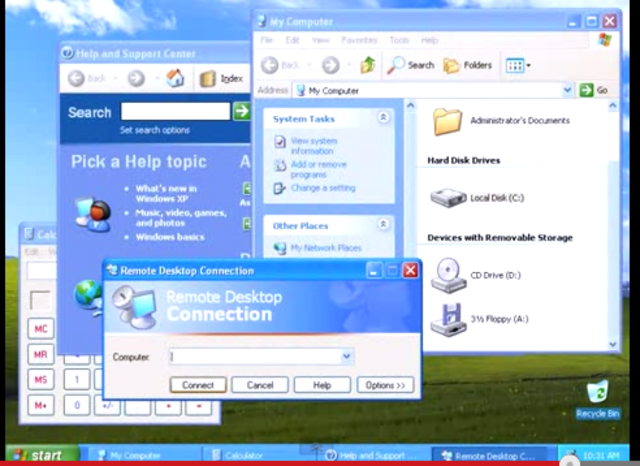The height and width of the screenshot is (466, 640).
Task: Click Cancel in Remote Desktop Connection
Action: [x=260, y=385]
